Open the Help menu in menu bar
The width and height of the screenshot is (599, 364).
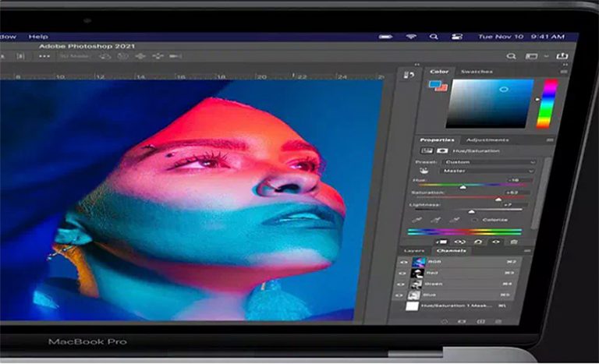pos(37,36)
